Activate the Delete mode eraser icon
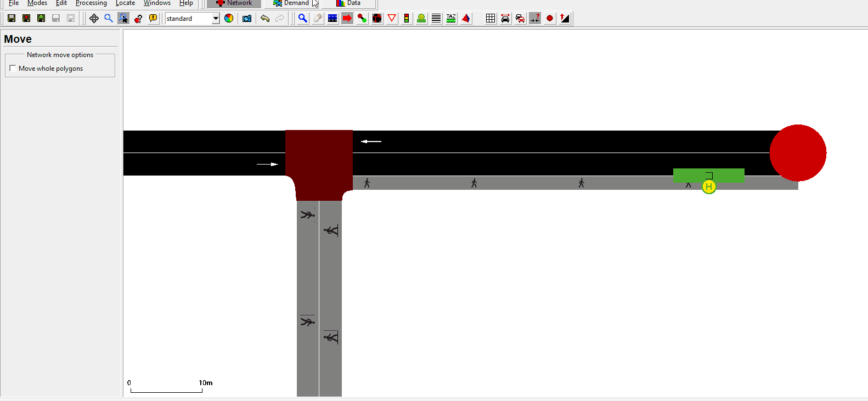The image size is (868, 401). (x=318, y=18)
